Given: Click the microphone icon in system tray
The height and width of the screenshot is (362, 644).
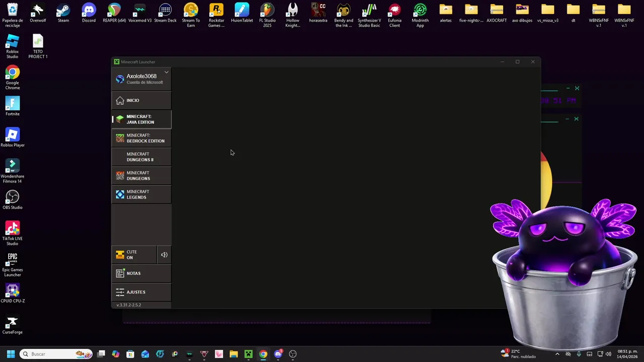Looking at the screenshot, I should (x=579, y=354).
